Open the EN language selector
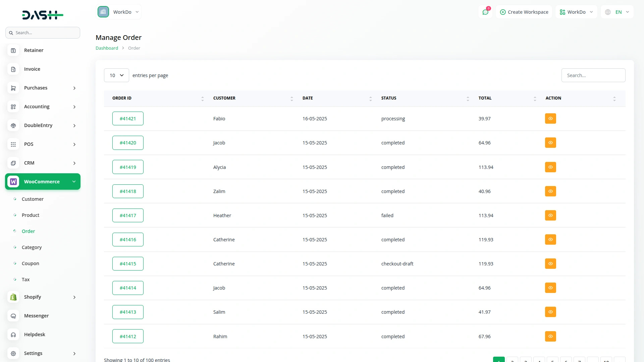 617,12
